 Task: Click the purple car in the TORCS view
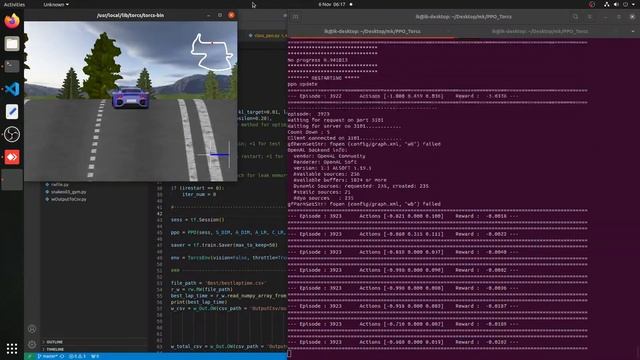click(130, 98)
